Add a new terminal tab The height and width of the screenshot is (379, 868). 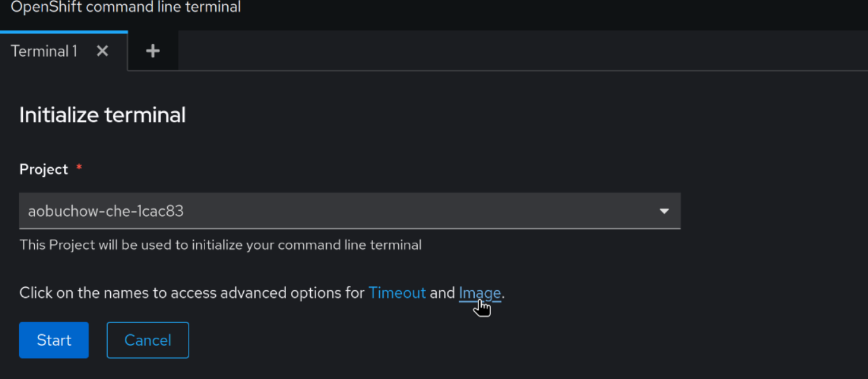[x=153, y=51]
